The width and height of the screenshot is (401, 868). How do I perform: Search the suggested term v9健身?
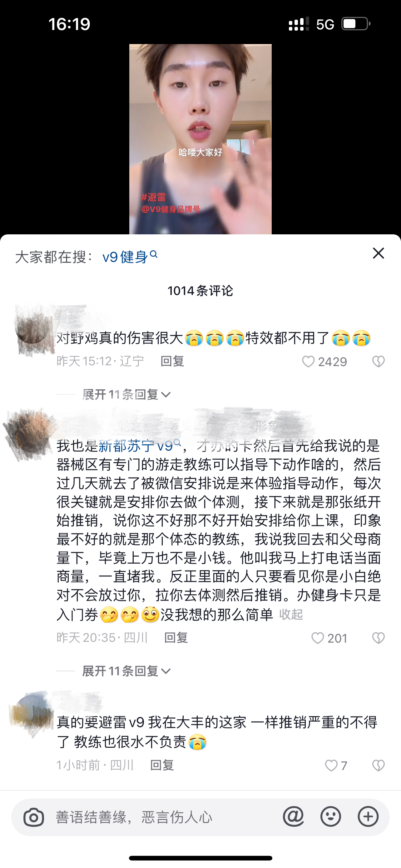(x=130, y=257)
